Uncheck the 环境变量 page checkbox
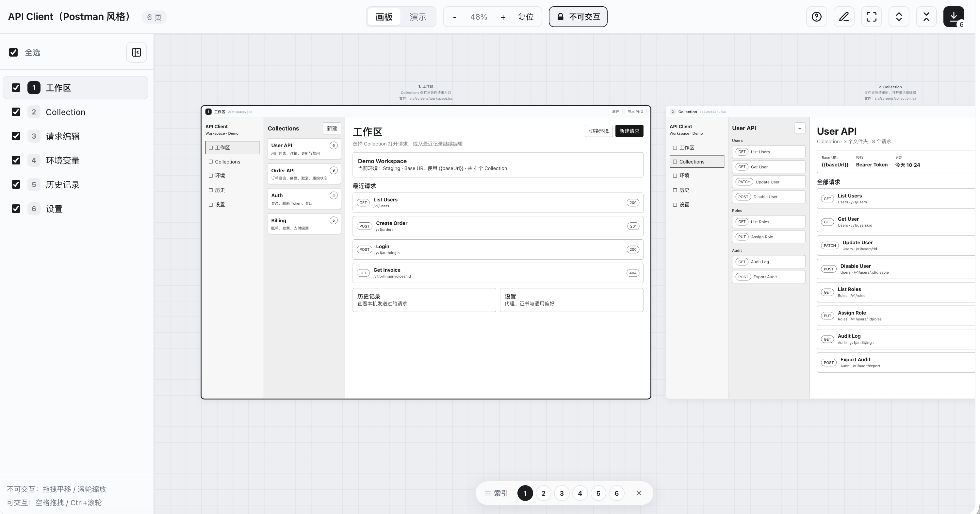980x514 pixels. [16, 160]
